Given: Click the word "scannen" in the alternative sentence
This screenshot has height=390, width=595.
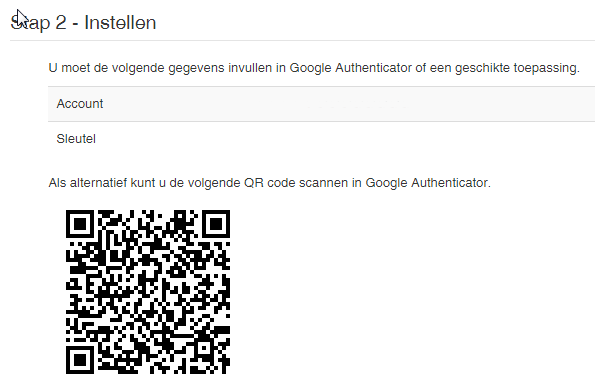Looking at the screenshot, I should (324, 183).
